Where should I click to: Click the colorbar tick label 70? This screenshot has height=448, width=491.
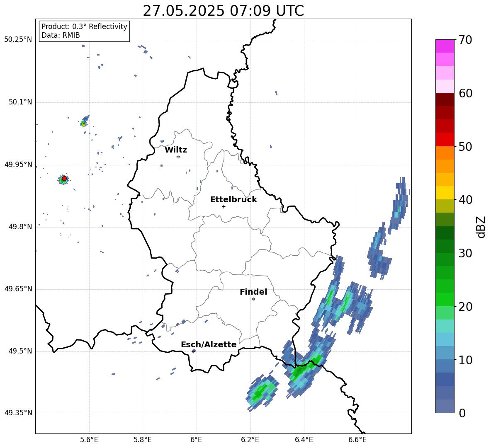465,40
